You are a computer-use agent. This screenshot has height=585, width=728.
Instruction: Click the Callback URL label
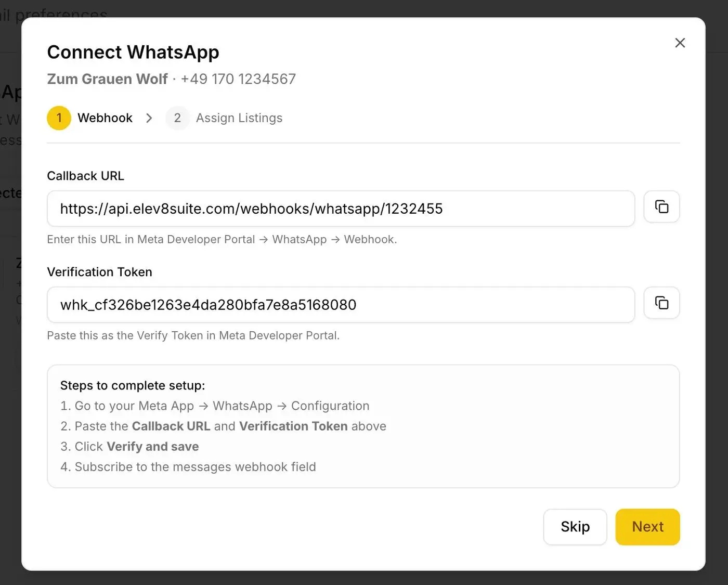[x=85, y=176]
